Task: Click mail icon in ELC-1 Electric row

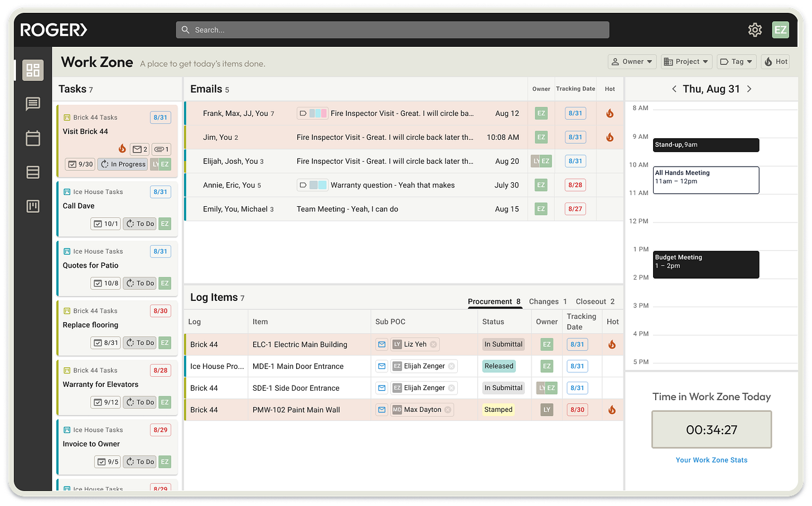Action: tap(381, 344)
